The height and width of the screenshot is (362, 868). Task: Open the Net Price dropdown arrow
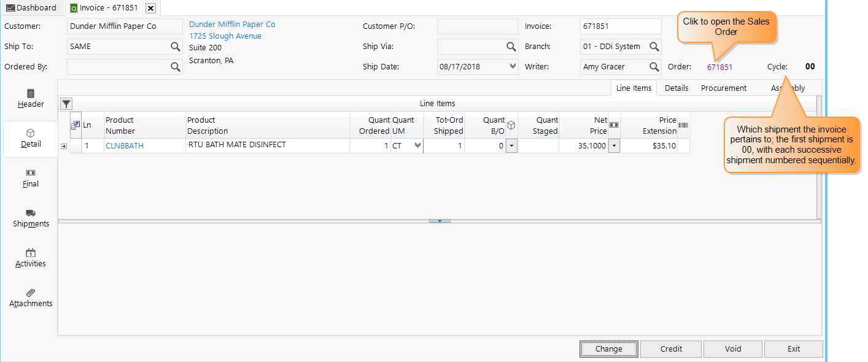(614, 145)
